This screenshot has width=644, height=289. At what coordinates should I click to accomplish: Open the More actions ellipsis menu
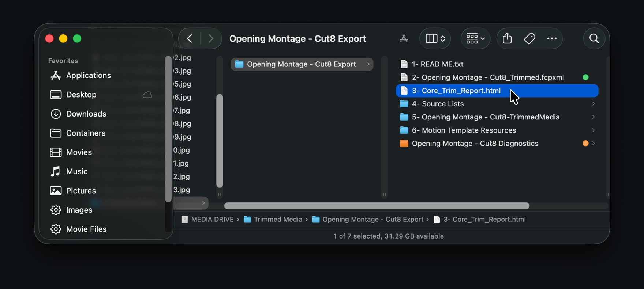point(552,38)
